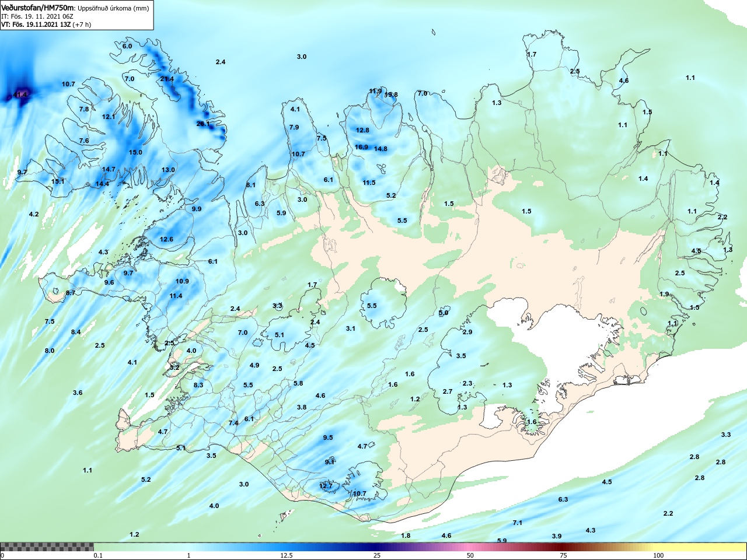The image size is (747, 560).
Task: Click the 15.0 precipitation value
Action: point(135,152)
